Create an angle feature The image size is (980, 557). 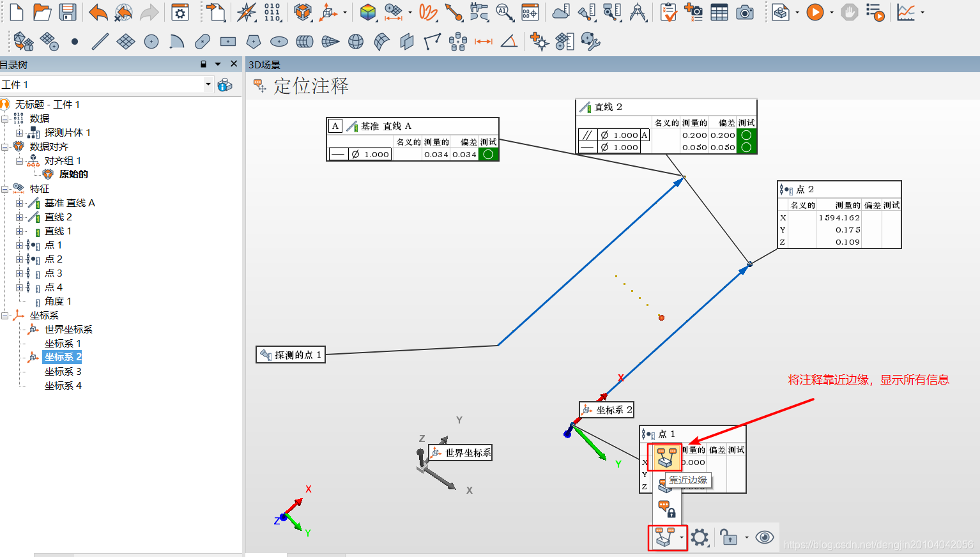pyautogui.click(x=509, y=42)
